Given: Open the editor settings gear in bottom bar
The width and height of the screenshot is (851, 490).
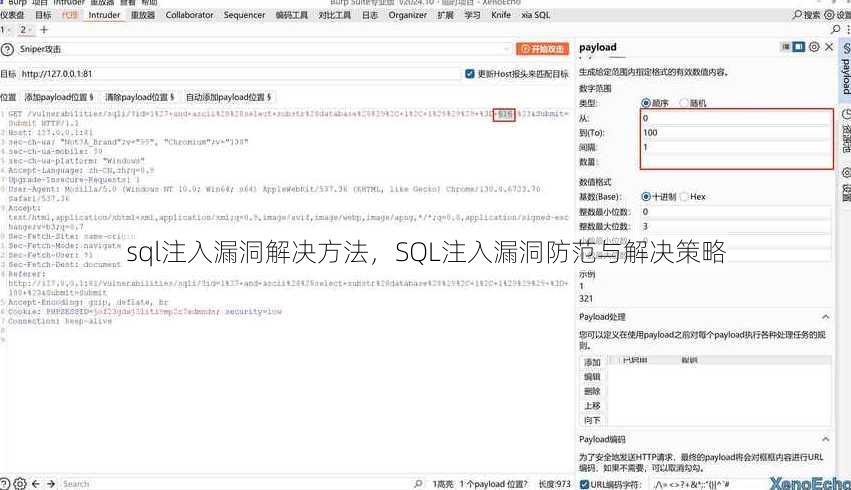Looking at the screenshot, I should pos(20,483).
